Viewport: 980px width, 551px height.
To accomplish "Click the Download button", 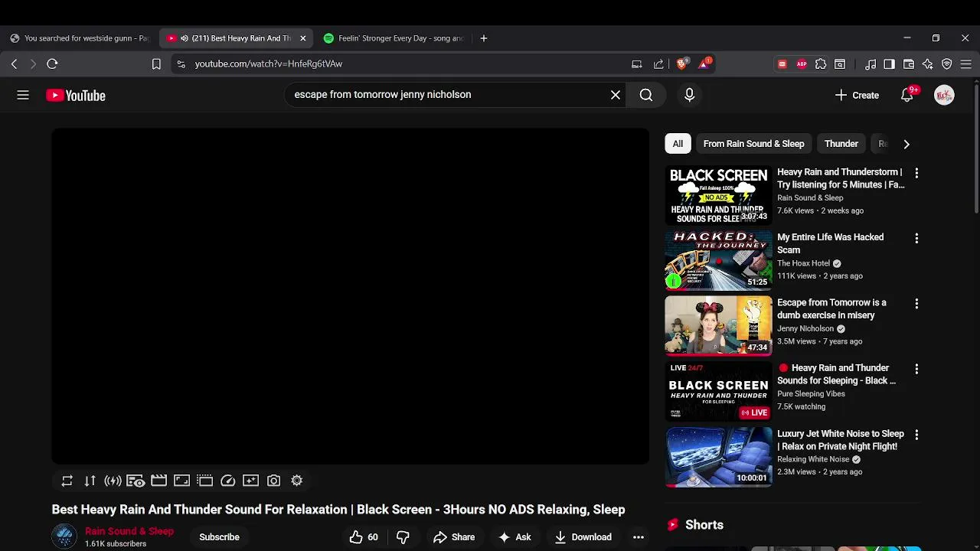I will tap(583, 537).
